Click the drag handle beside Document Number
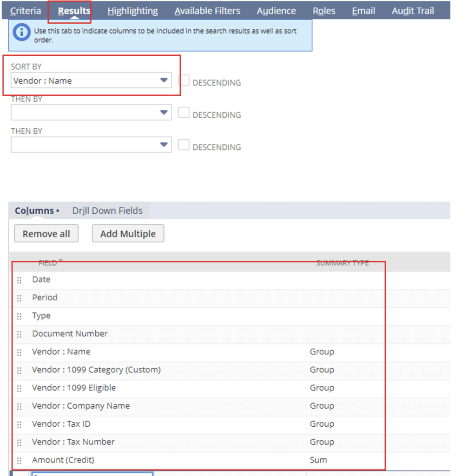468x476 pixels. click(x=20, y=334)
